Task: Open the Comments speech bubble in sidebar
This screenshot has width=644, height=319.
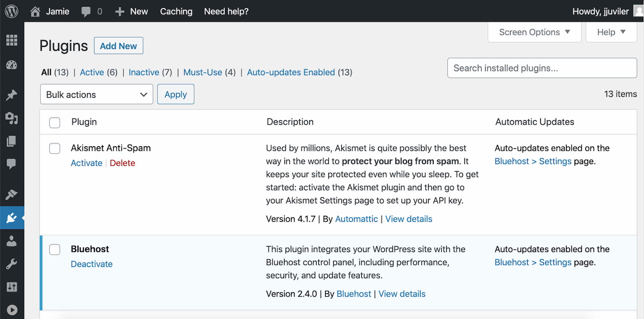Action: pyautogui.click(x=12, y=164)
